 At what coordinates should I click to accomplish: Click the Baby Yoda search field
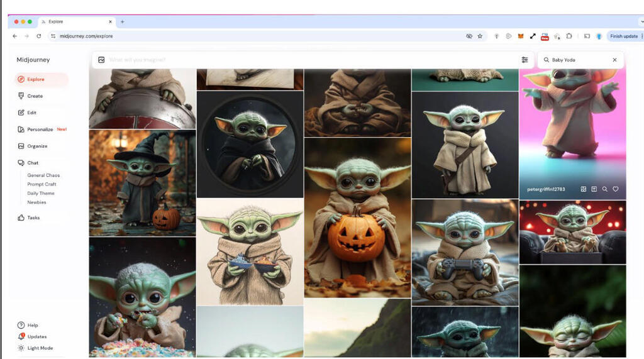click(579, 60)
